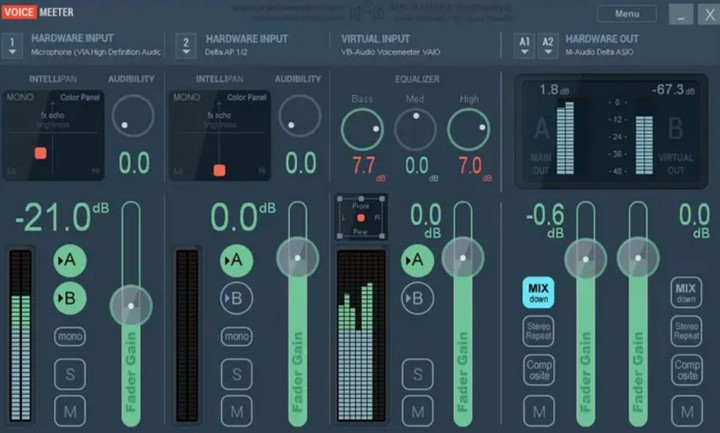The image size is (720, 433).
Task: Open the A2 hardware out dropdown
Action: pyautogui.click(x=548, y=46)
